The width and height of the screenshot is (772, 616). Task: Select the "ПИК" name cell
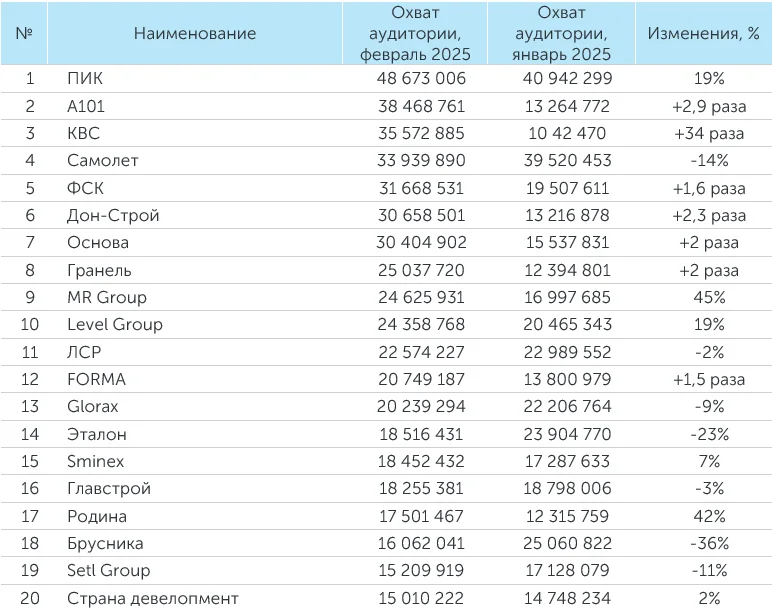pos(85,78)
